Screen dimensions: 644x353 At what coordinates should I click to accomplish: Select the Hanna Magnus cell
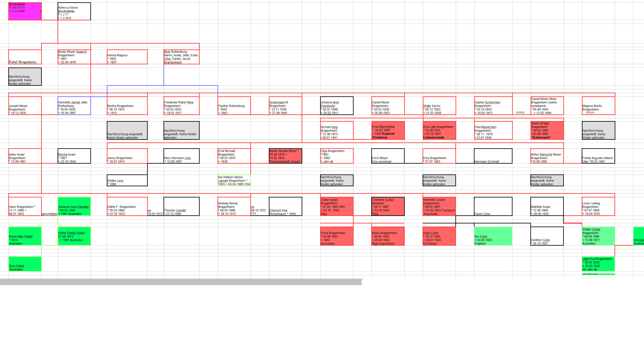coord(127,57)
